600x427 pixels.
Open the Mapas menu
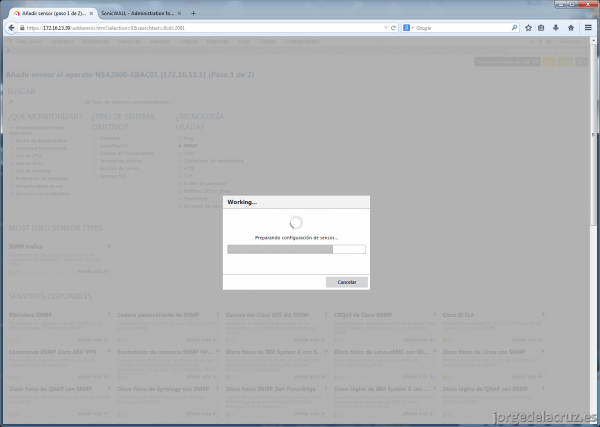point(189,41)
